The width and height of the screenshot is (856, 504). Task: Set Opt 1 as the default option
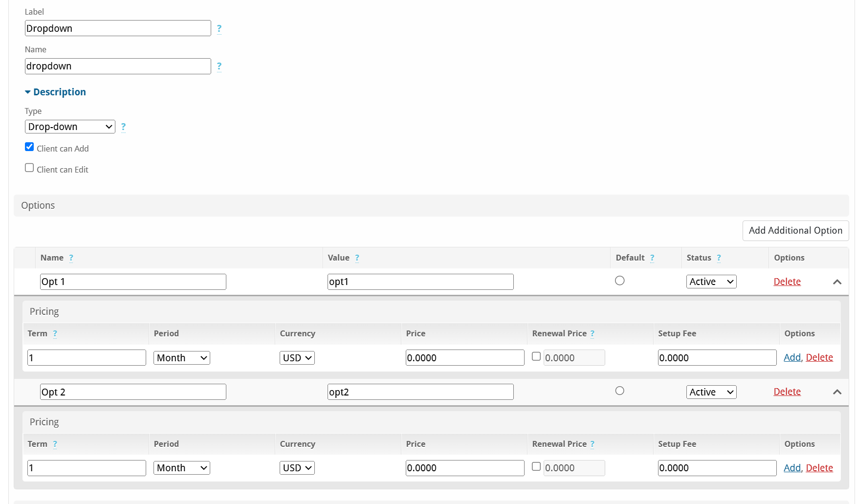(x=619, y=281)
